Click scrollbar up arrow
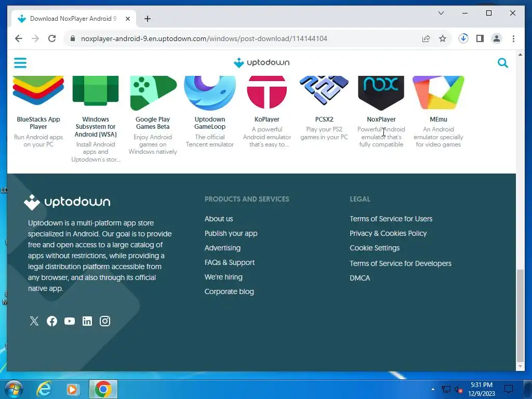Viewport: 532px width, 399px height. tap(520, 55)
